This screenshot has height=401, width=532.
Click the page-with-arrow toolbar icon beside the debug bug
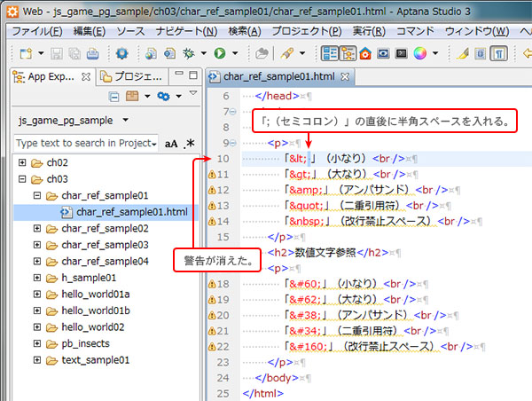tap(169, 53)
